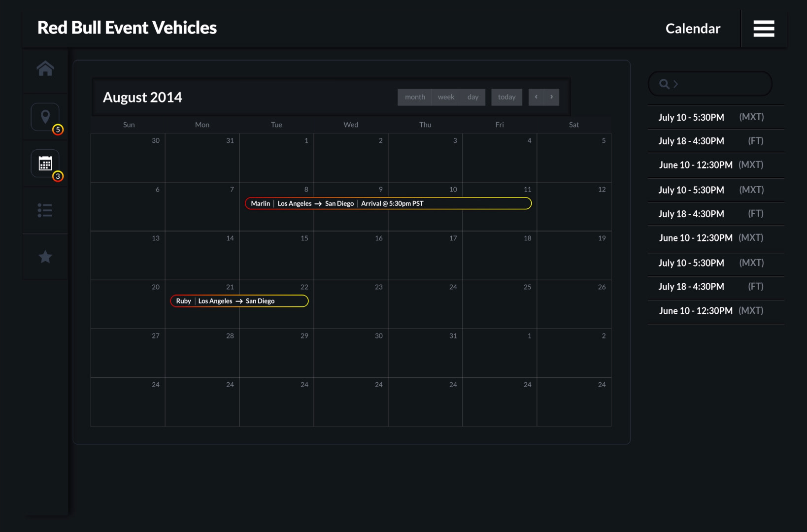807x532 pixels.
Task: Go to previous month arrow
Action: [x=536, y=97]
